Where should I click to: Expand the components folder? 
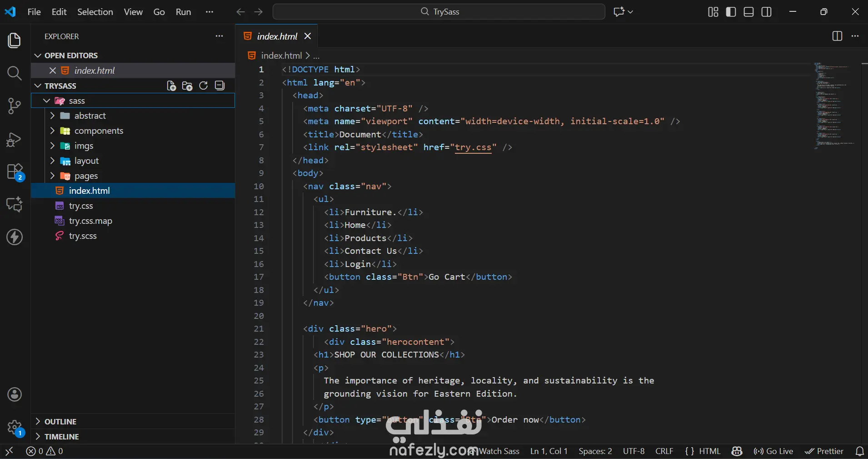(52, 131)
